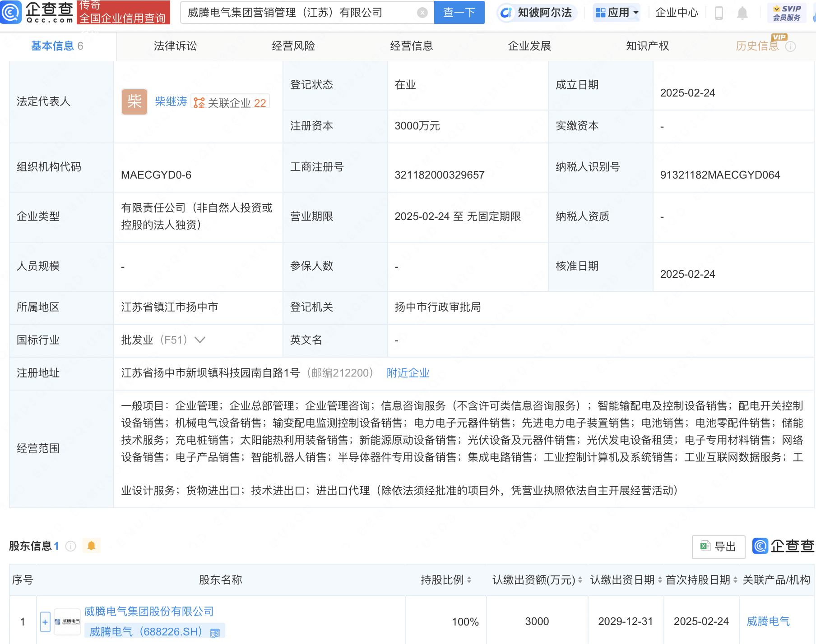
Task: Open the 附近企业 link
Action: pyautogui.click(x=408, y=373)
